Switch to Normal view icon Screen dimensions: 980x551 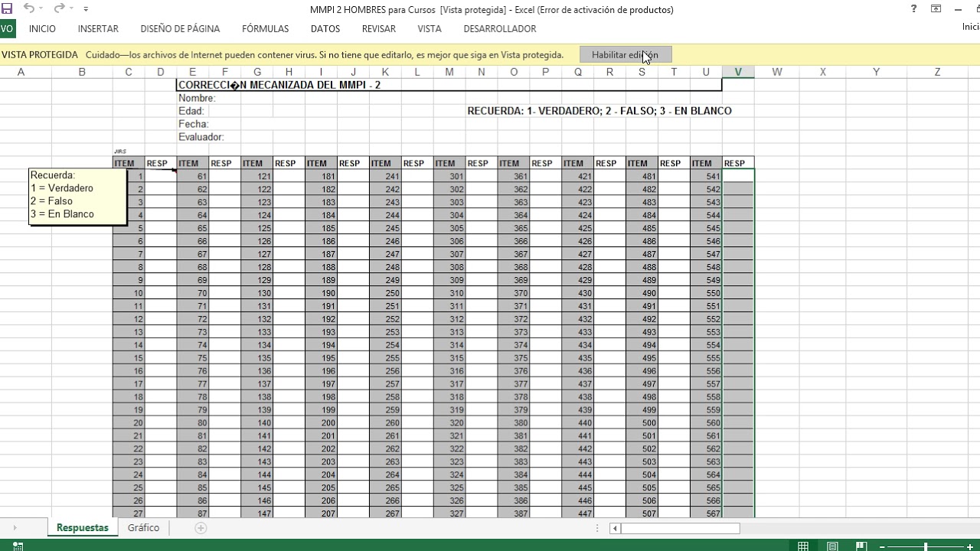point(803,546)
